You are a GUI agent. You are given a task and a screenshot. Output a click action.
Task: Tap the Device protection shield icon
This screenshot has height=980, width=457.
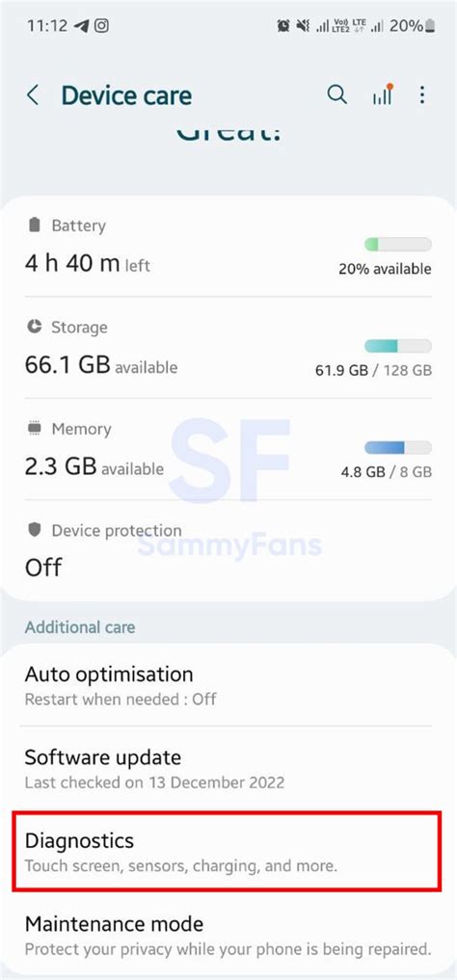(x=35, y=530)
